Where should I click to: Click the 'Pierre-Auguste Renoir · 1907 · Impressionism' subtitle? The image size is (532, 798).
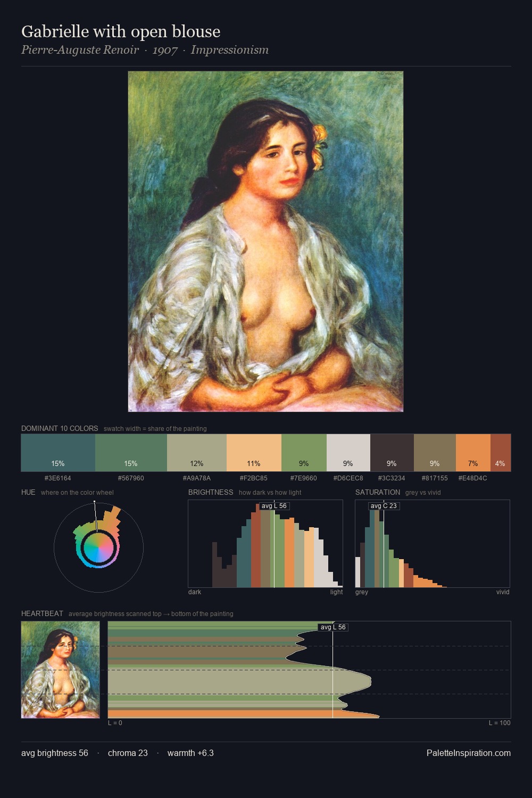(145, 50)
